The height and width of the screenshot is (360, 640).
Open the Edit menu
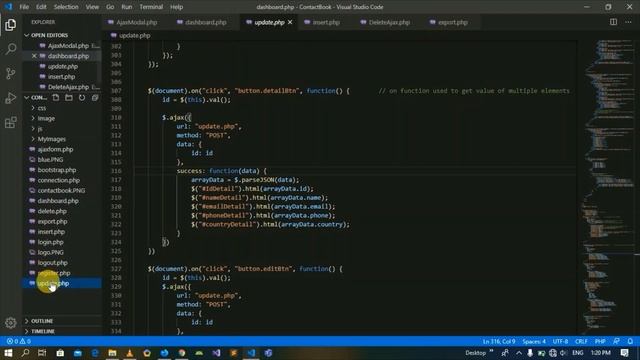coord(41,7)
